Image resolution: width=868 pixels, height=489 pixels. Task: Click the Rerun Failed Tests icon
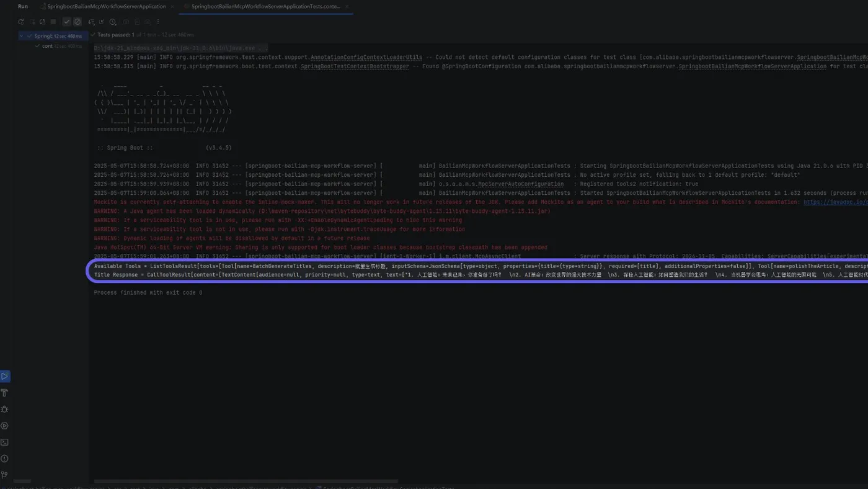[32, 22]
